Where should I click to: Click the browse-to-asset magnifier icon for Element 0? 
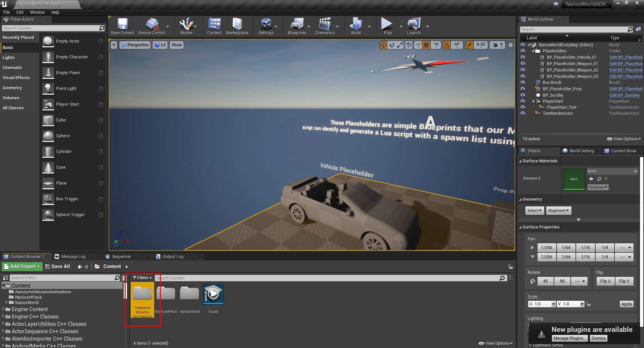(599, 179)
